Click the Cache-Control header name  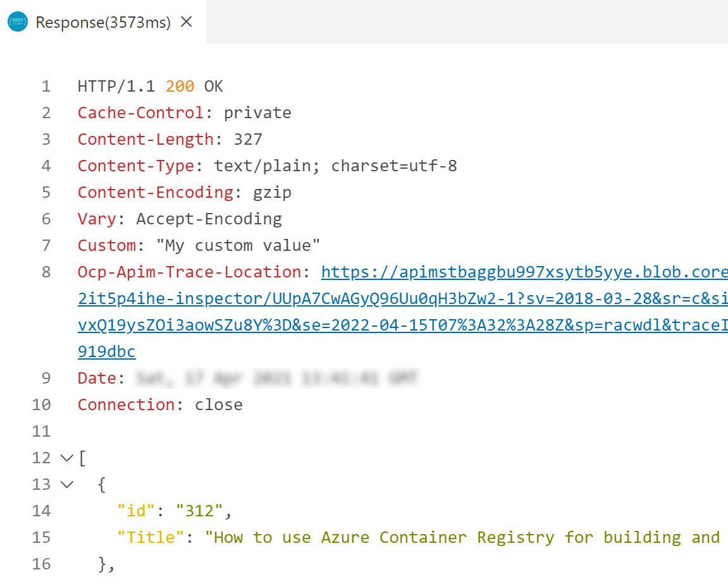point(140,112)
